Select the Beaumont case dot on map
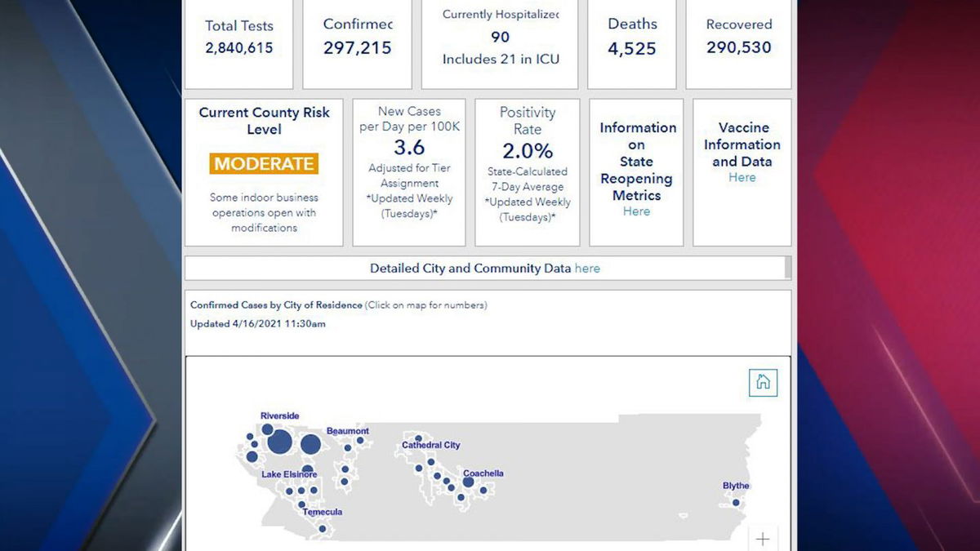Viewport: 980px width, 551px height. click(x=359, y=440)
